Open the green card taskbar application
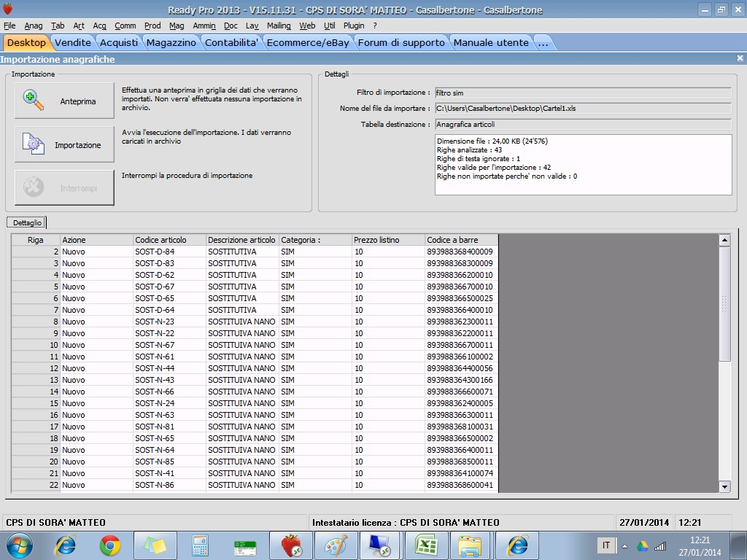The image size is (747, 560). (245, 548)
